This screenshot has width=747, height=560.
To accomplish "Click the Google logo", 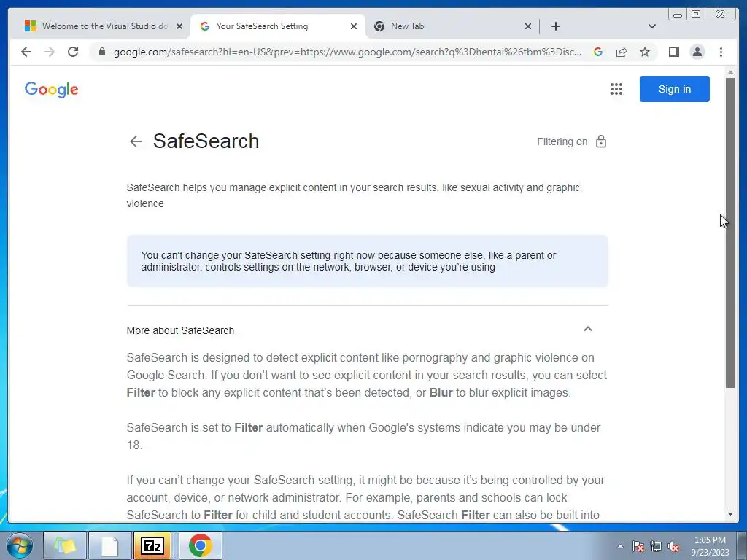I will 52,90.
